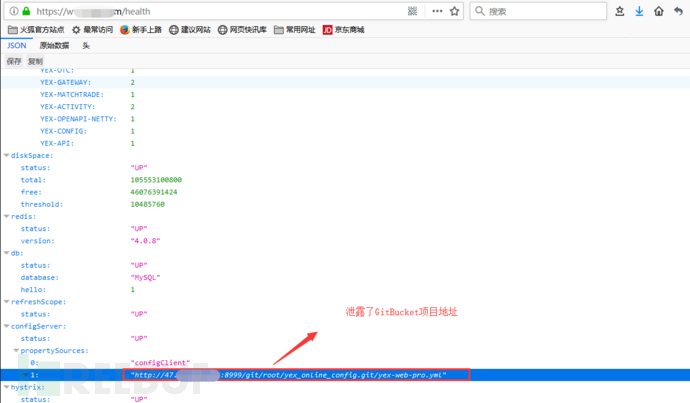Open 京东商城 JD bookmark
Viewport: 690px width, 403px height.
(343, 29)
